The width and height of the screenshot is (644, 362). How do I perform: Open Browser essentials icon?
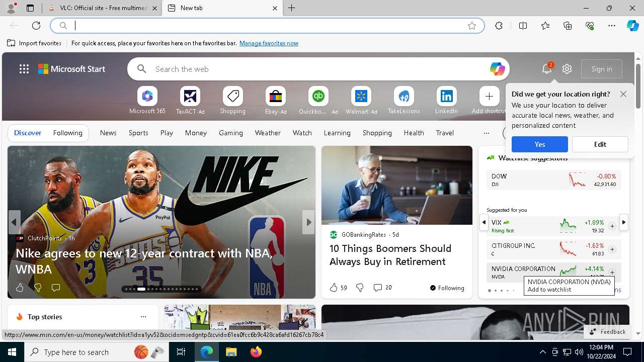pos(590,26)
